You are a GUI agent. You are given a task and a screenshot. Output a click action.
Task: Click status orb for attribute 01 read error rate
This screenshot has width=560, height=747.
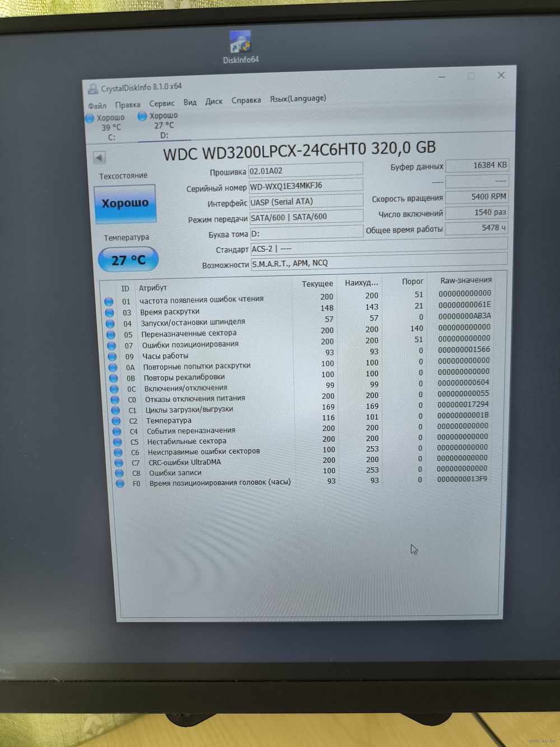(x=109, y=301)
